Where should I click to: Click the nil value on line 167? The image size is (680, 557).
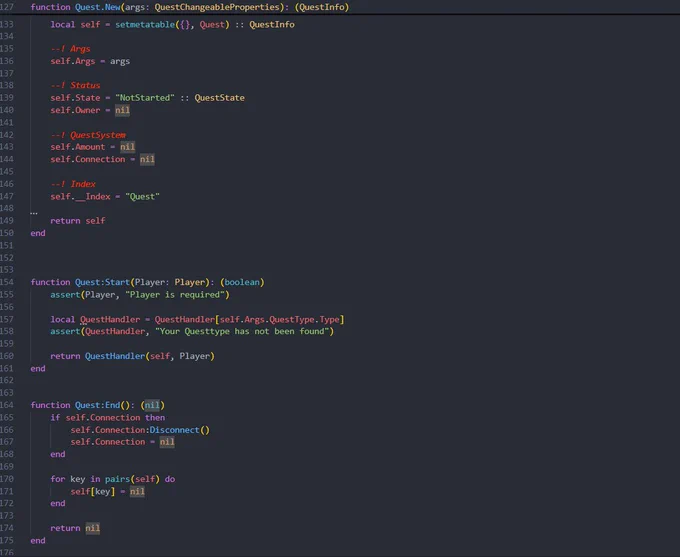167,442
